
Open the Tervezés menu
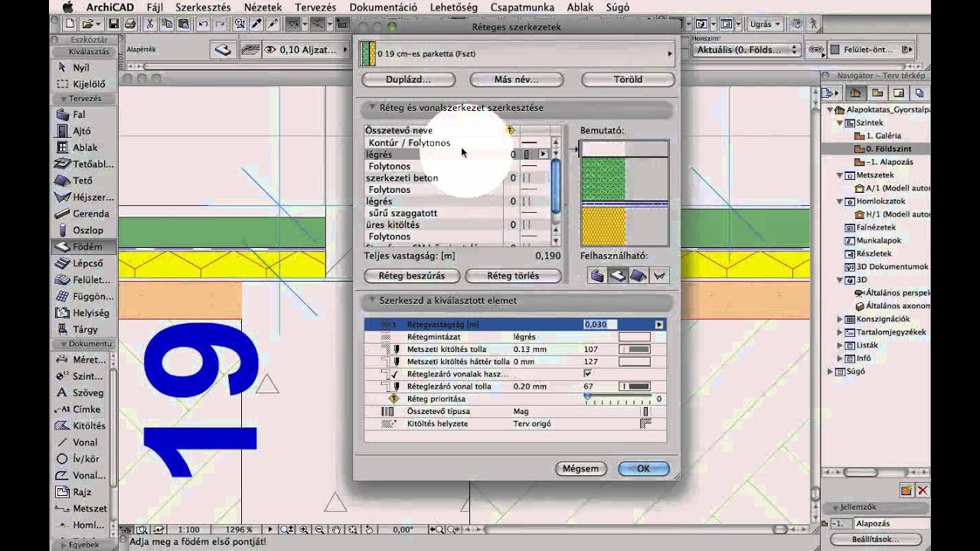pos(315,7)
